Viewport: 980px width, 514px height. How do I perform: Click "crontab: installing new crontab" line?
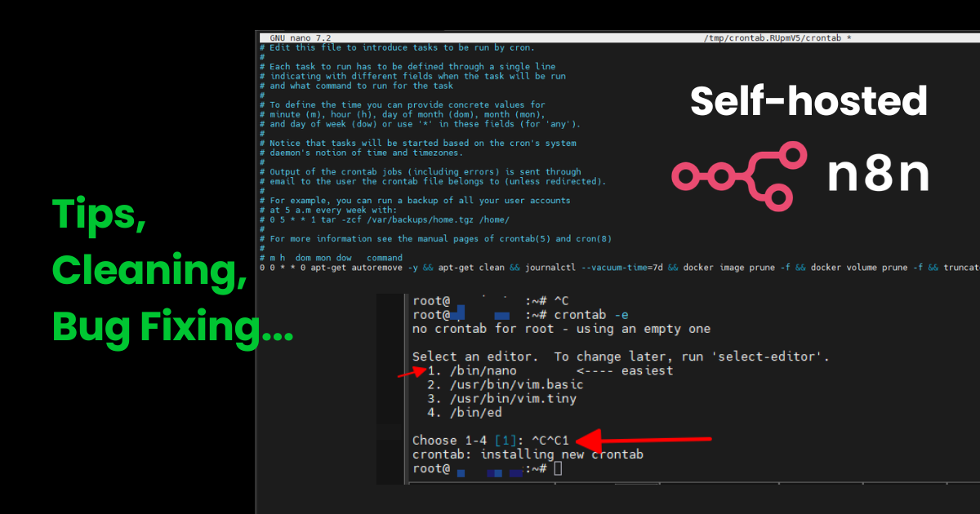point(528,454)
